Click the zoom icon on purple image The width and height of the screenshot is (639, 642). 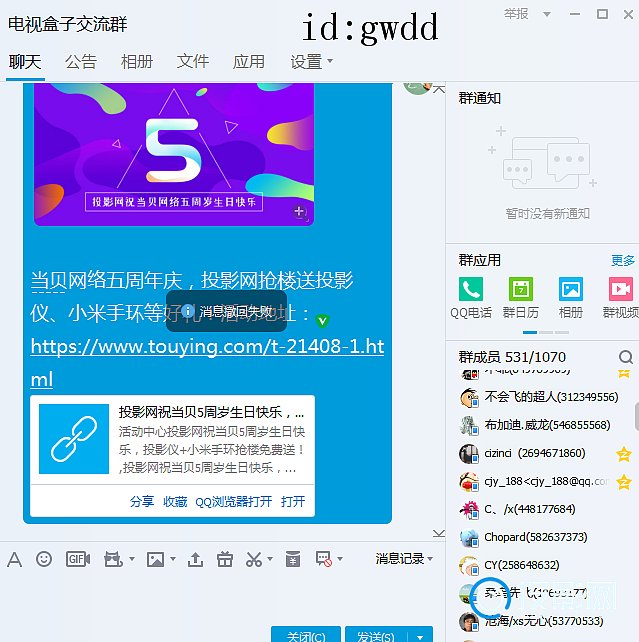click(x=300, y=212)
